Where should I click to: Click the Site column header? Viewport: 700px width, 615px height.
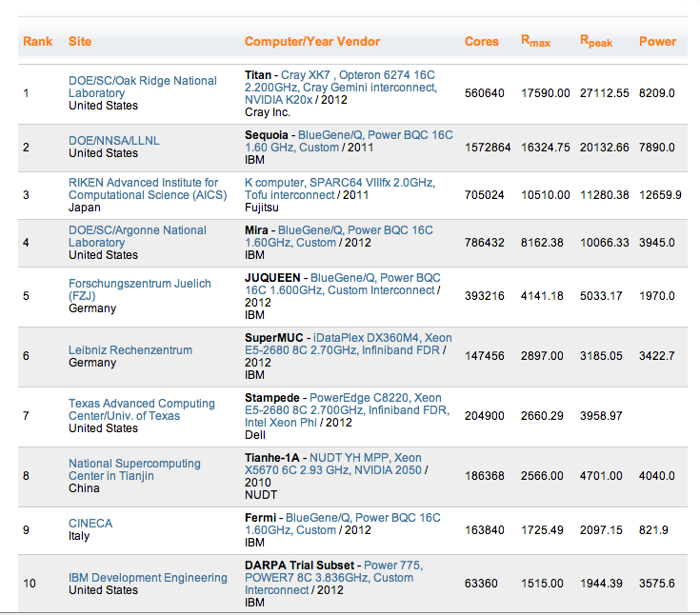(x=80, y=42)
